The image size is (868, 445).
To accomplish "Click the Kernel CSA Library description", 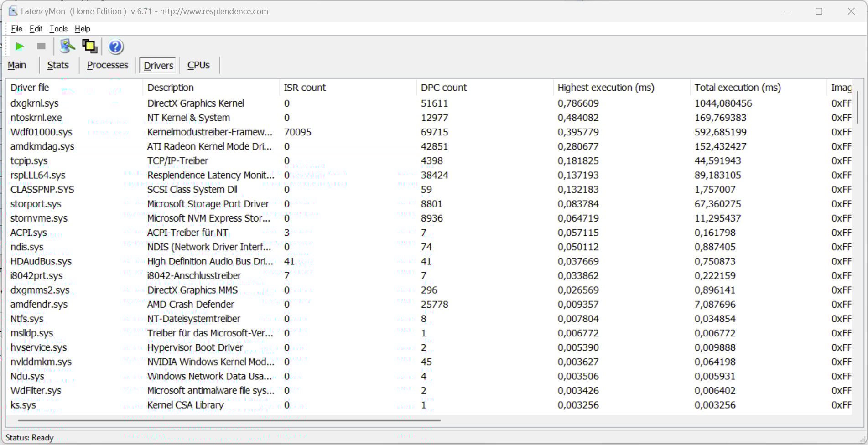I will (185, 405).
